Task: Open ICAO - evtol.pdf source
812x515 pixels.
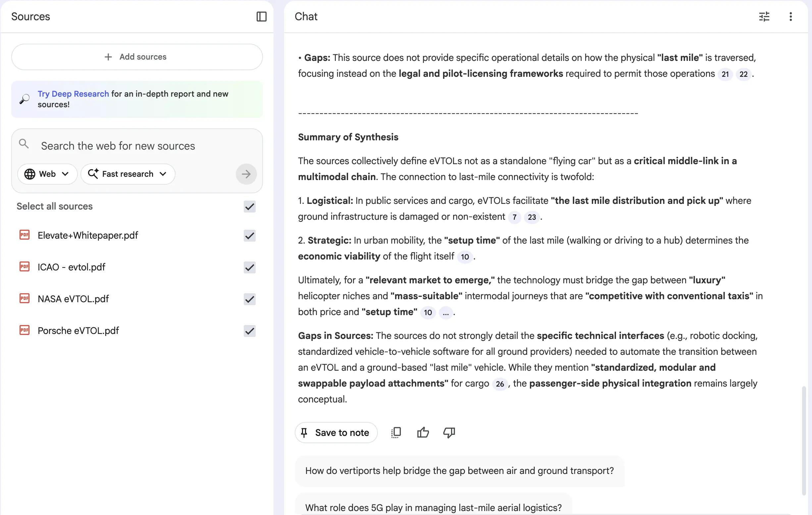Action: click(72, 267)
